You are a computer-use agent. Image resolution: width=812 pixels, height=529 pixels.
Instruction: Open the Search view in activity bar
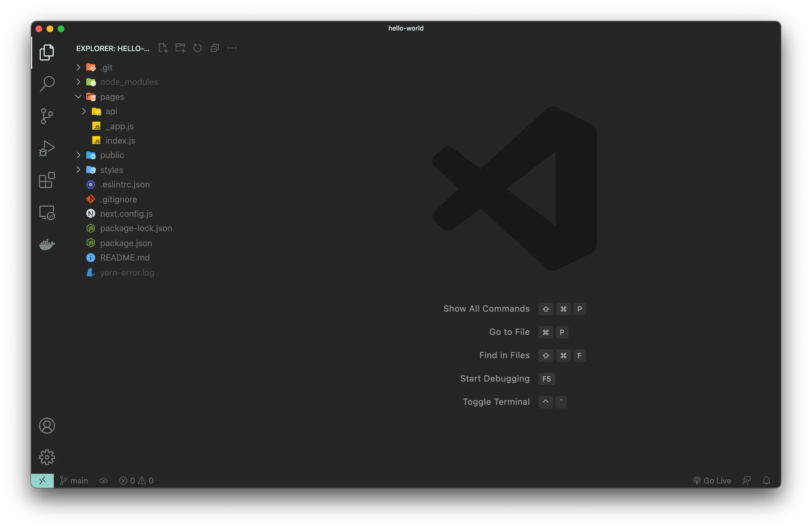[x=47, y=84]
